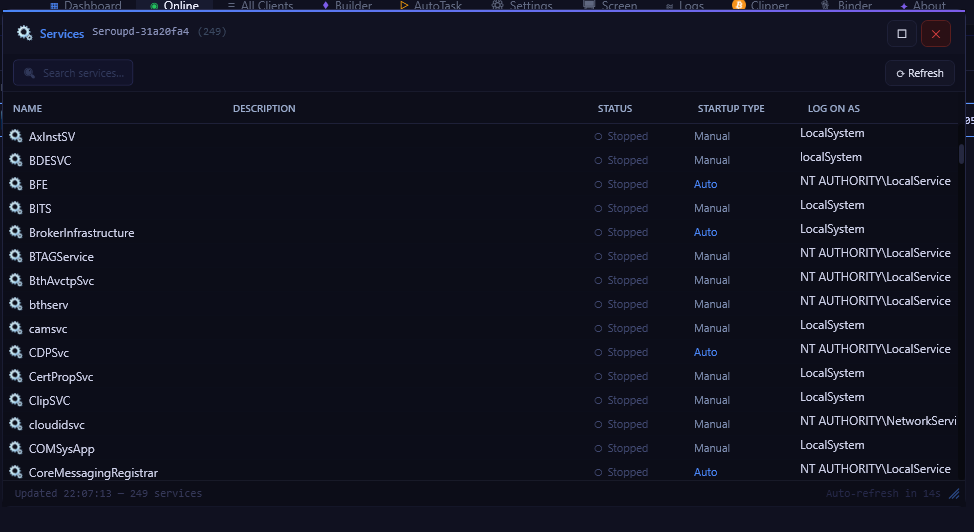Click Manual startup type for BITS
This screenshot has width=974, height=532.
[712, 208]
